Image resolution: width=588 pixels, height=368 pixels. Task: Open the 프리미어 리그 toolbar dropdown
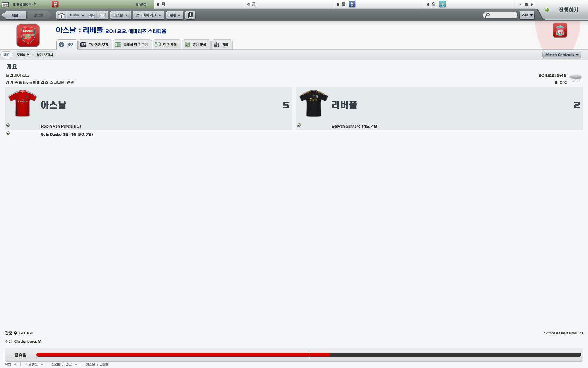pyautogui.click(x=148, y=15)
